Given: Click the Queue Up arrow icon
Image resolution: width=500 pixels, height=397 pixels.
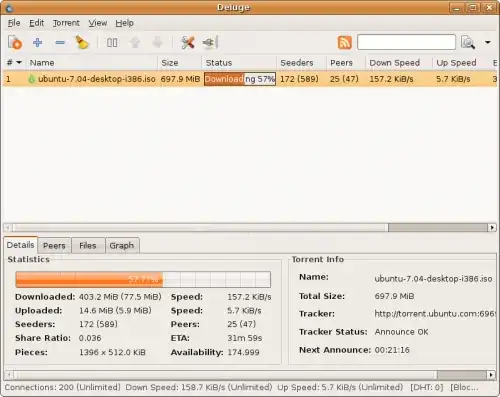Looking at the screenshot, I should [135, 43].
